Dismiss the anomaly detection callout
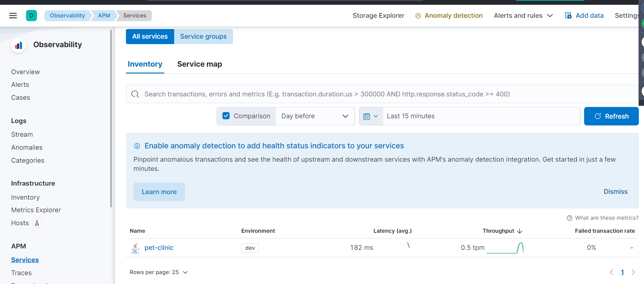This screenshot has height=284, width=644. click(615, 192)
